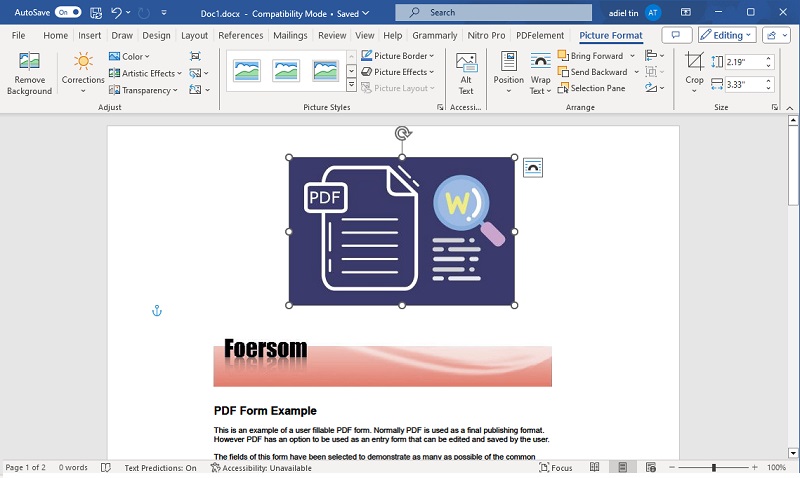Open the Selection Pane

tap(591, 88)
